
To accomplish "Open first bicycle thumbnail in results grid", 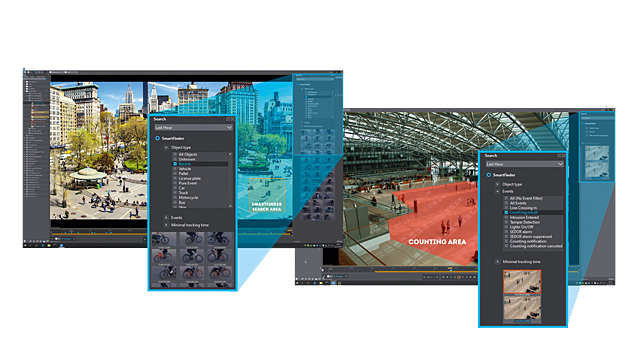I will [164, 239].
